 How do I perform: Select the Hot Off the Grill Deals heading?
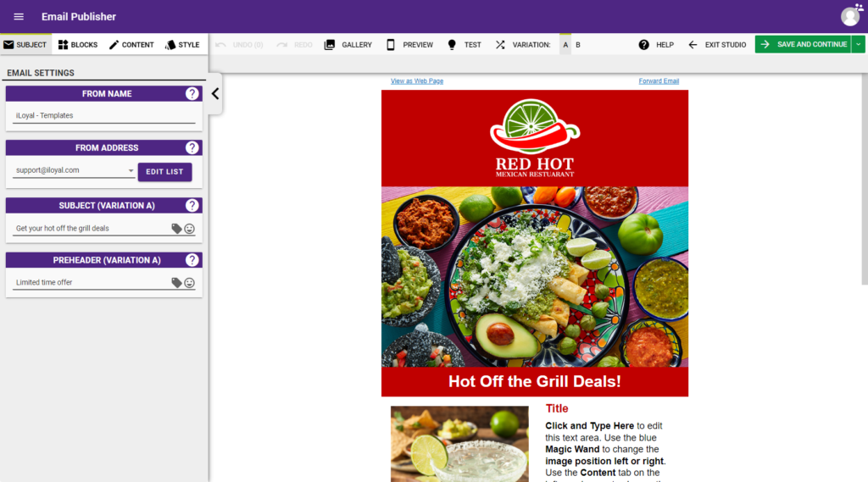pos(535,381)
